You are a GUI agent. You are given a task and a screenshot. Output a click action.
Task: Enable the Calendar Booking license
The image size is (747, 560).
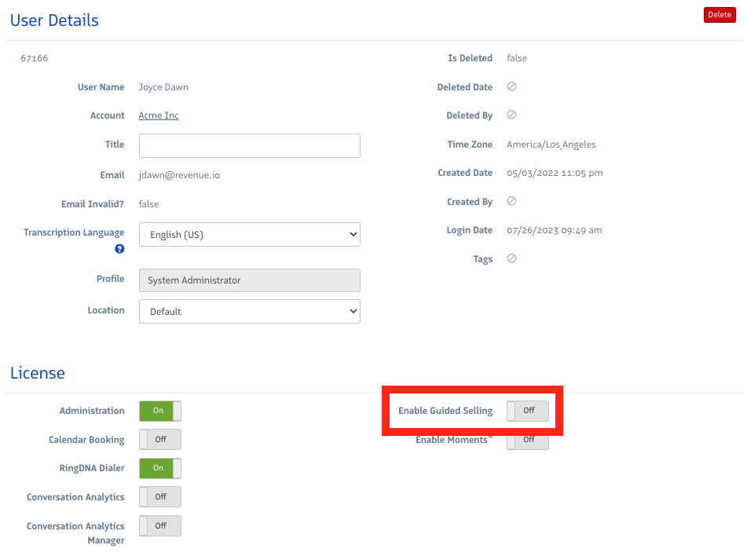tap(159, 439)
